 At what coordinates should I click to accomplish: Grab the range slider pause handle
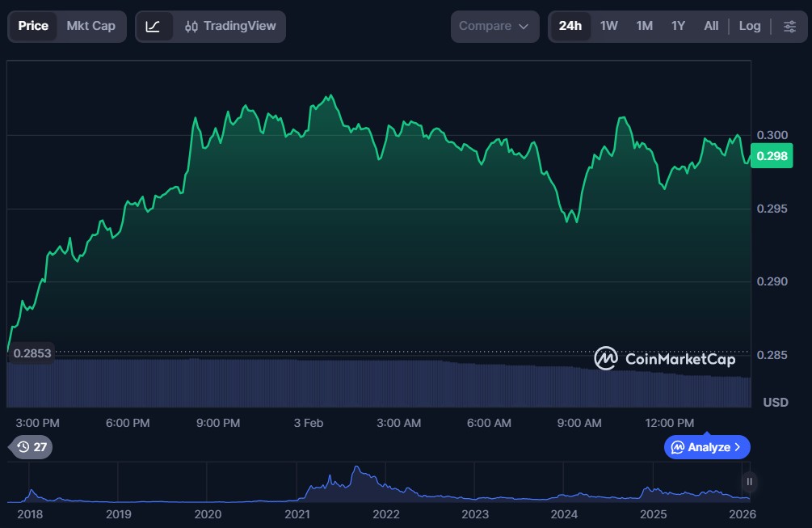click(749, 482)
